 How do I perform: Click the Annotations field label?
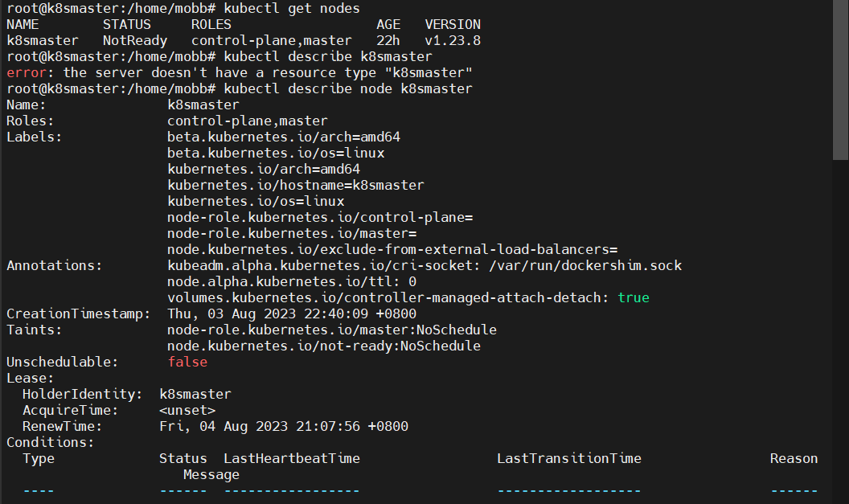(x=55, y=265)
